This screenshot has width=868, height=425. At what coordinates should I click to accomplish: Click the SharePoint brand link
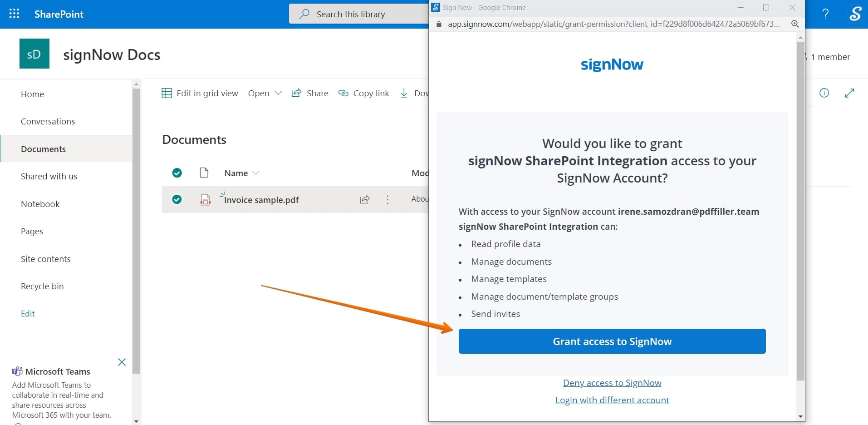pos(59,14)
